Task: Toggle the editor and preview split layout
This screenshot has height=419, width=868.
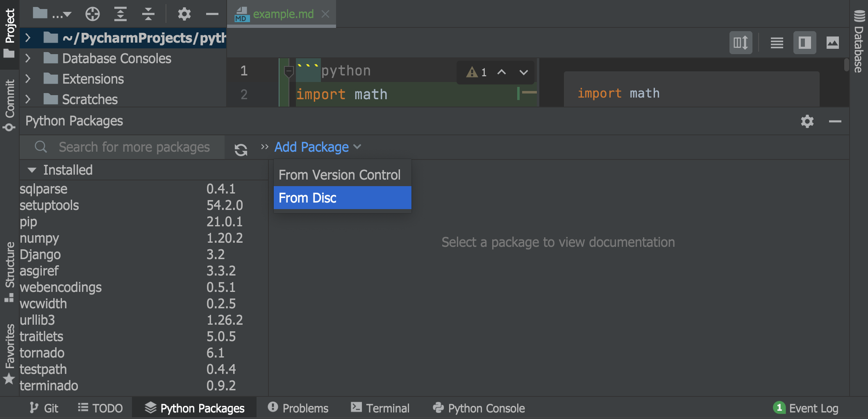Action: pyautogui.click(x=741, y=42)
